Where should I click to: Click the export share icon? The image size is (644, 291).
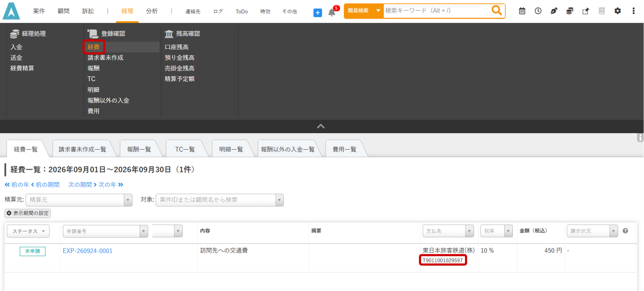point(586,11)
